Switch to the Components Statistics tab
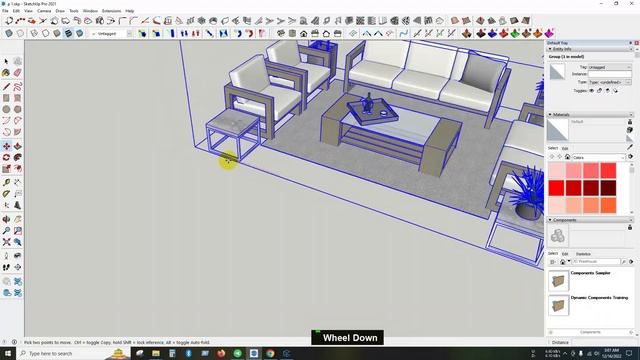The image size is (640, 360). tap(583, 254)
